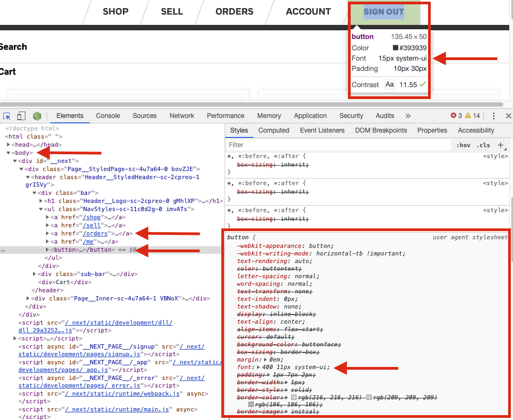Collapse the div class bar node
Viewport: 513px width, 420px height.
tap(34, 193)
